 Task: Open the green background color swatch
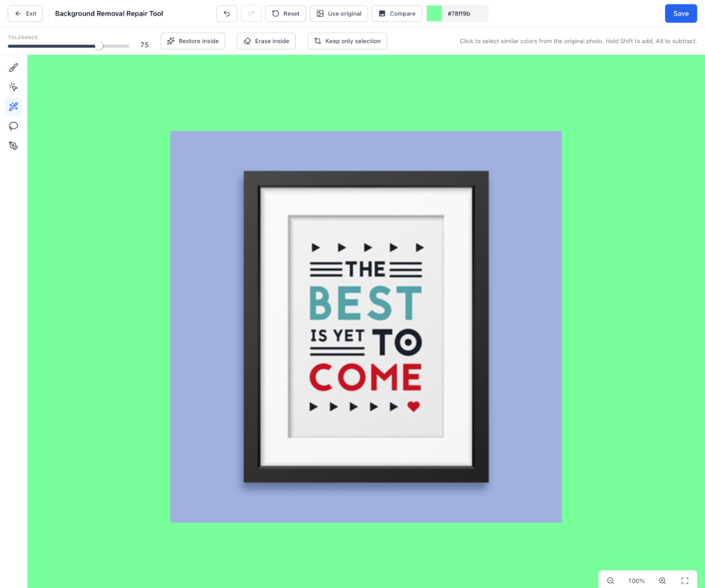tap(434, 14)
